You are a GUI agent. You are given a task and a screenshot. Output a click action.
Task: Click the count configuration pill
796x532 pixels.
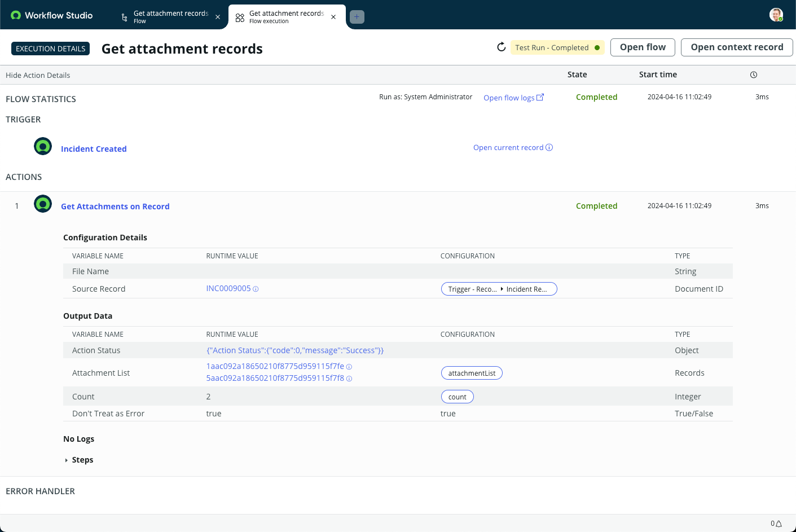(457, 397)
